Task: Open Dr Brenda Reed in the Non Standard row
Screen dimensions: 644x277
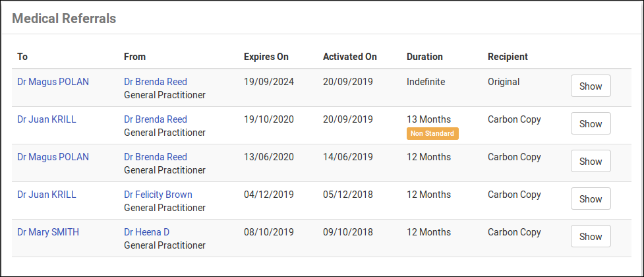Action: click(x=156, y=119)
